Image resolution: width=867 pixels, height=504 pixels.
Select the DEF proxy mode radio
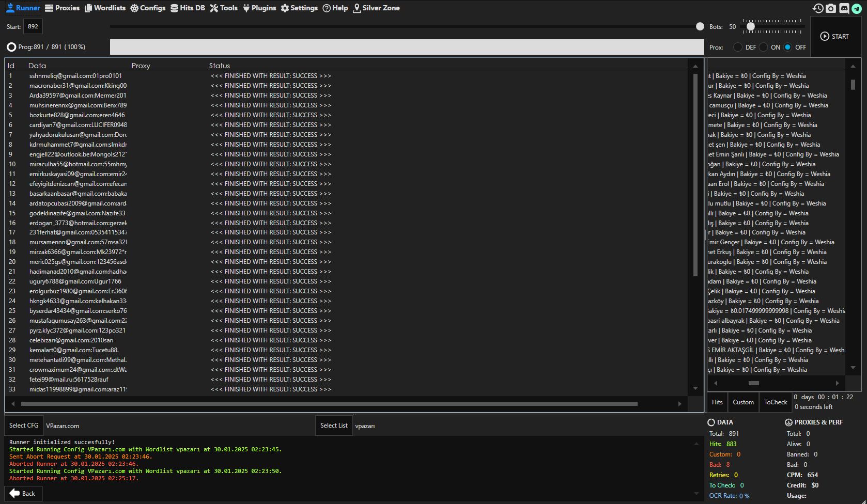click(x=737, y=47)
